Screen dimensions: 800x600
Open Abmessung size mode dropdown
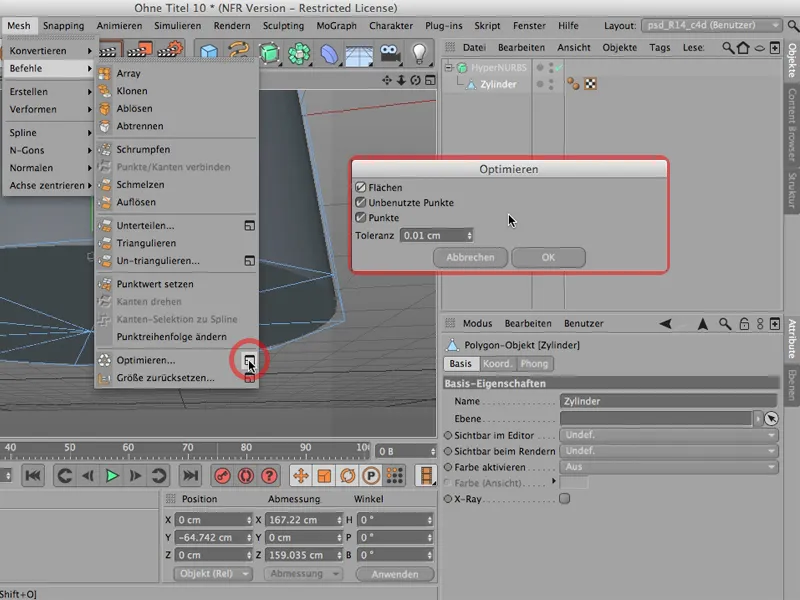(x=303, y=573)
